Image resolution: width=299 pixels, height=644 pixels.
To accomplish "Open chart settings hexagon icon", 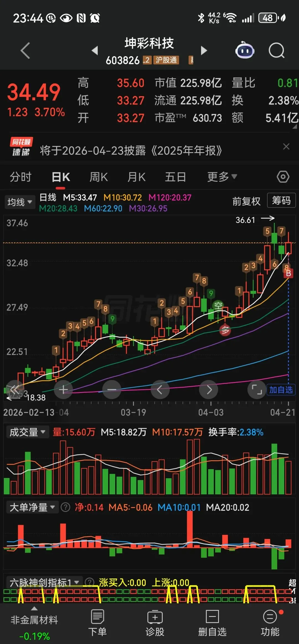I will pyautogui.click(x=283, y=177).
